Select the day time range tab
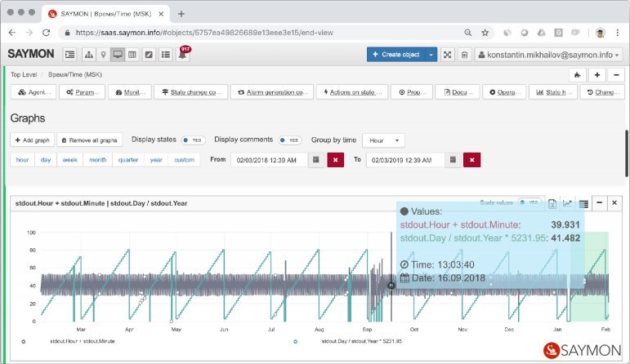This screenshot has height=364, width=630. pyautogui.click(x=46, y=160)
